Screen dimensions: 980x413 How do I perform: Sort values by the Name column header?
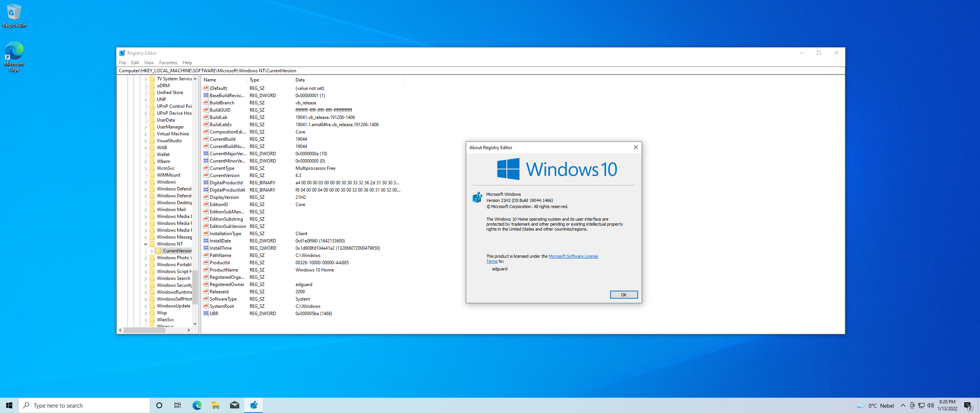tap(225, 80)
